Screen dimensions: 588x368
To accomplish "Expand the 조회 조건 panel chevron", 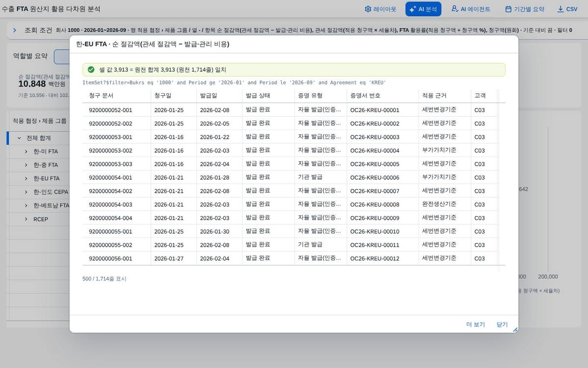I will (15, 30).
